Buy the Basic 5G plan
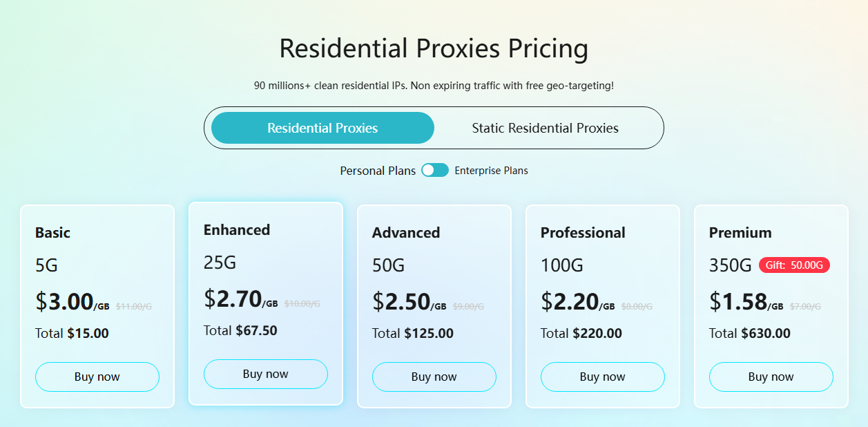The image size is (868, 427). pos(97,377)
